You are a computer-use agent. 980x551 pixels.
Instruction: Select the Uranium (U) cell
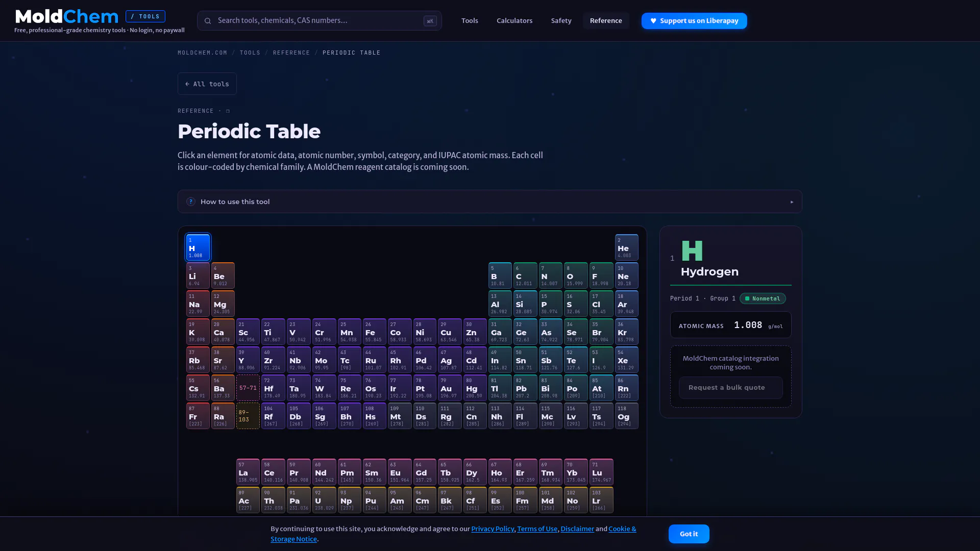click(324, 500)
